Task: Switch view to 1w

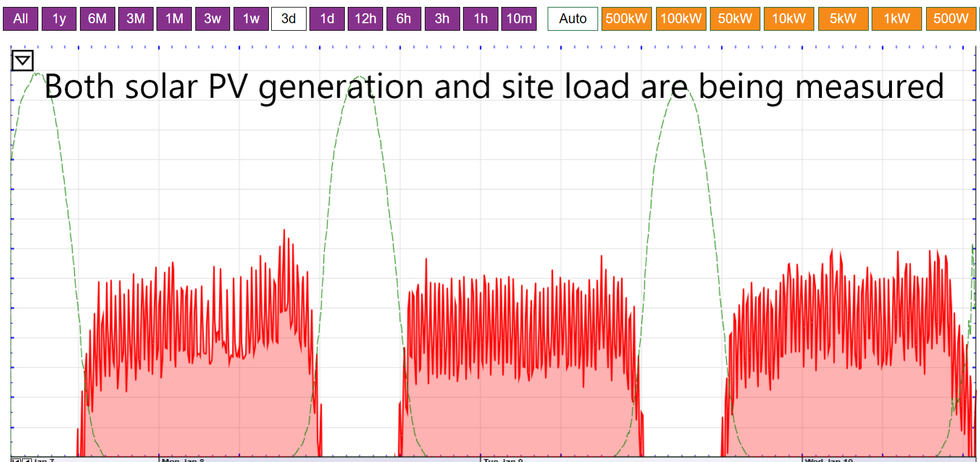Action: pyautogui.click(x=251, y=19)
